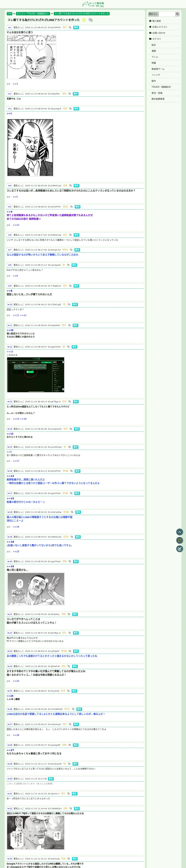186x868 pixels.
Task: Hide post 5 with eye-slash icon
Action: [71, 207]
